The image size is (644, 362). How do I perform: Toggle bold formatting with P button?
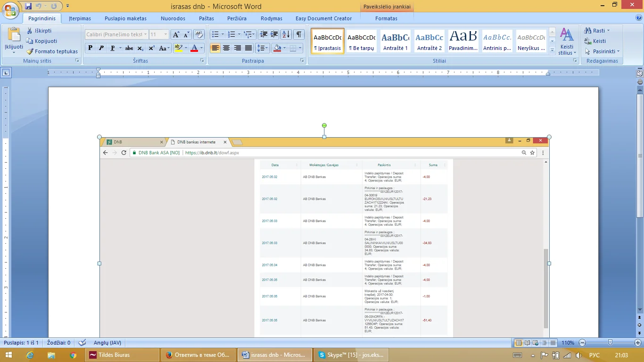(x=90, y=48)
